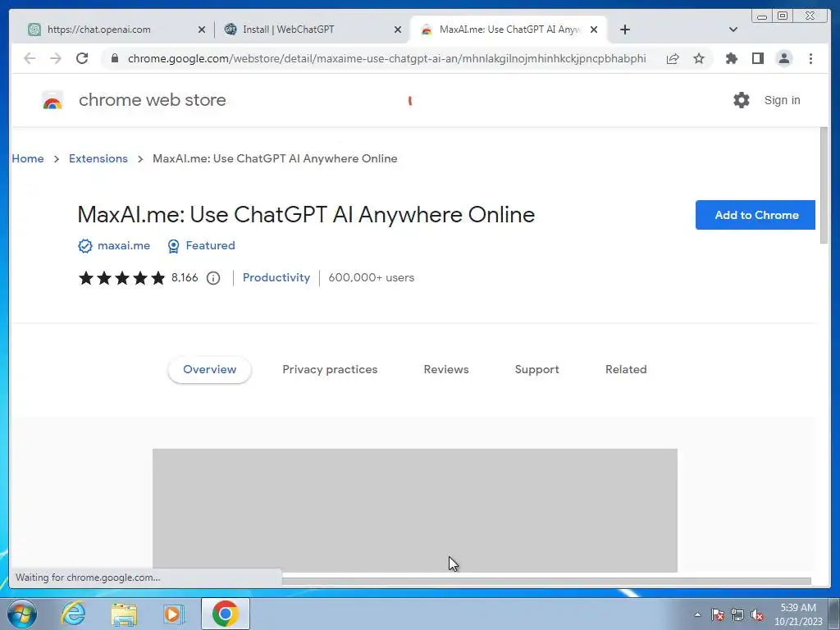Open the Chrome profile avatar

point(783,58)
